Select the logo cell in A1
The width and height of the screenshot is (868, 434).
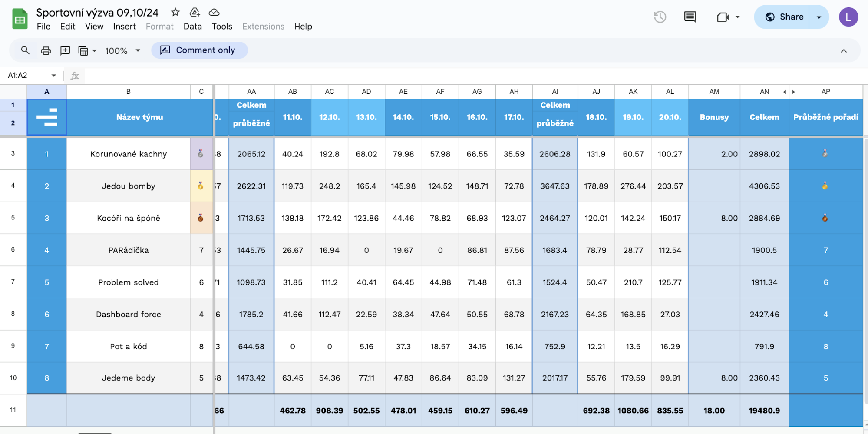point(47,117)
